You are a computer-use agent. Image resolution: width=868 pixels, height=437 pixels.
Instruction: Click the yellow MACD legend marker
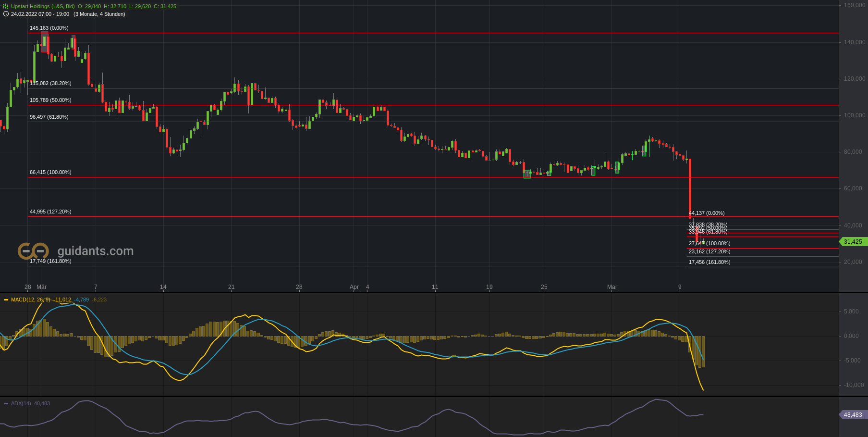click(6, 300)
